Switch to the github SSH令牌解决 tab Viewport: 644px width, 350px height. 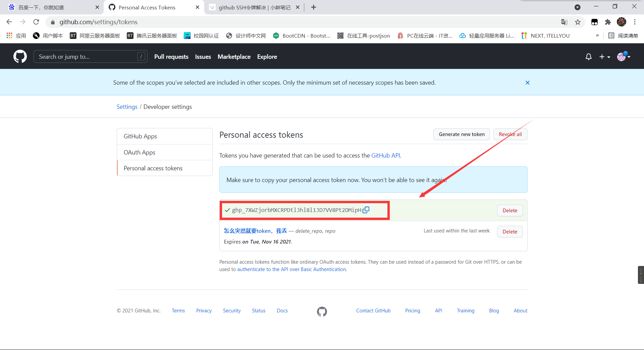(254, 7)
